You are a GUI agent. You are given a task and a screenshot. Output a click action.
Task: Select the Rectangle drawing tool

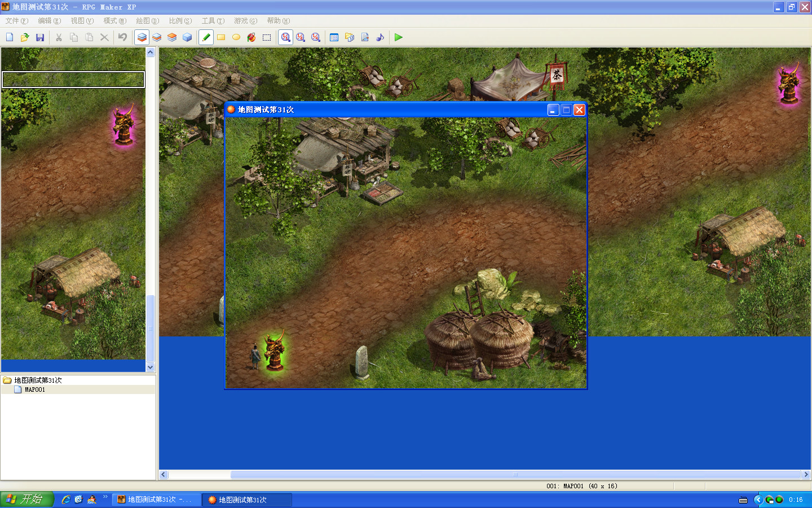(221, 37)
